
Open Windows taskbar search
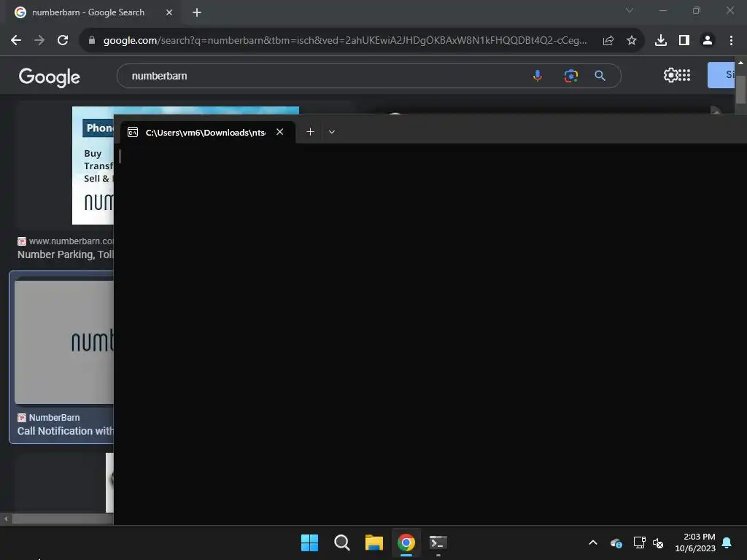[x=341, y=542]
